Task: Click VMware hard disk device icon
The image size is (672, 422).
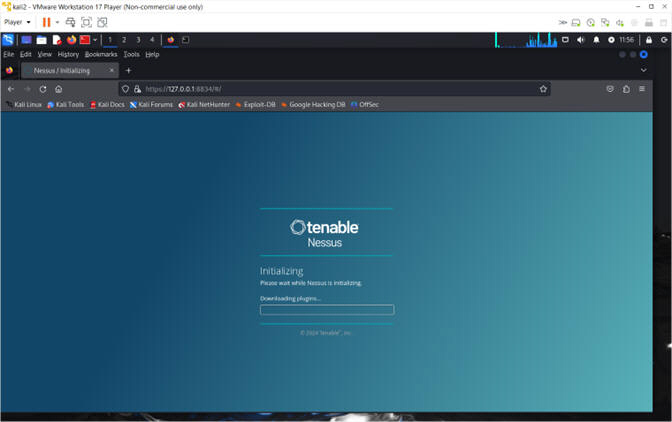Action: 576,22
